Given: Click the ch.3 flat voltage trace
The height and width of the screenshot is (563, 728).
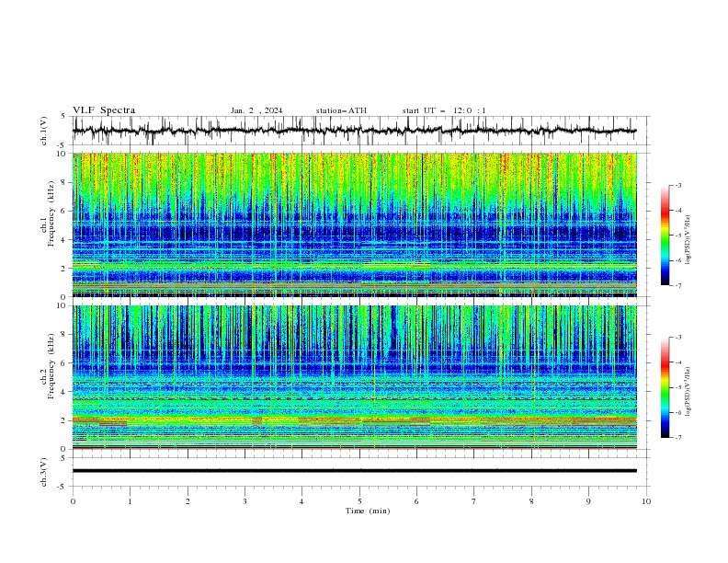Looking at the screenshot, I should pos(355,471).
